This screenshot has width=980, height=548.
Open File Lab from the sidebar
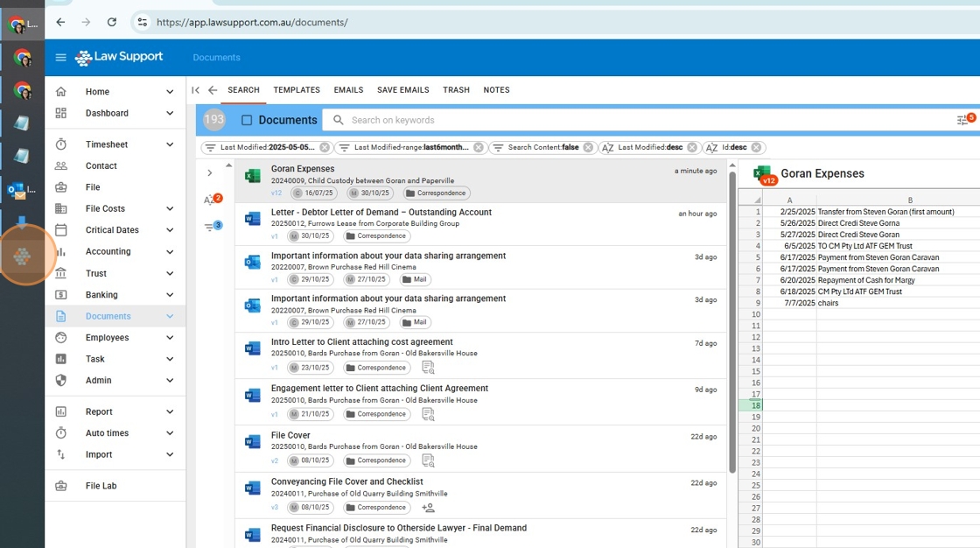[101, 486]
